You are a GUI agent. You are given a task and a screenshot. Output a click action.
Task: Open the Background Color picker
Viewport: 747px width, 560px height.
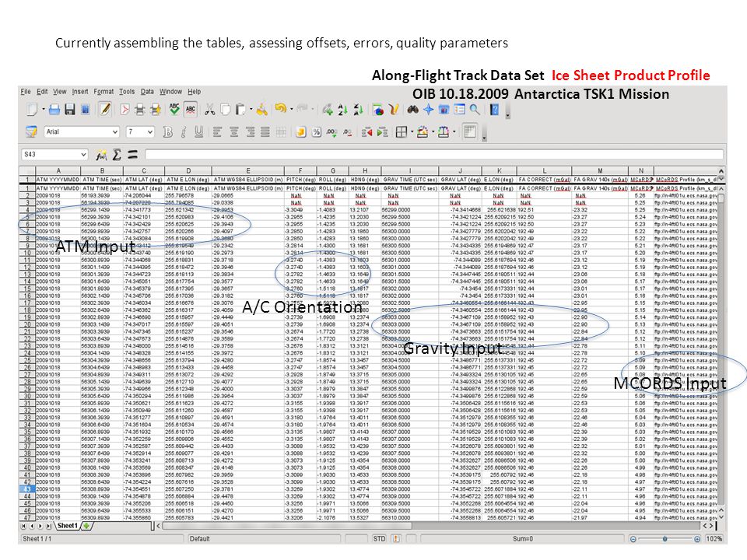click(x=424, y=132)
